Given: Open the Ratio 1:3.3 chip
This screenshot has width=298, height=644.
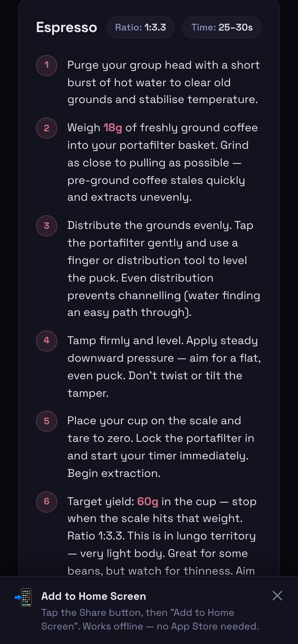Looking at the screenshot, I should (140, 27).
